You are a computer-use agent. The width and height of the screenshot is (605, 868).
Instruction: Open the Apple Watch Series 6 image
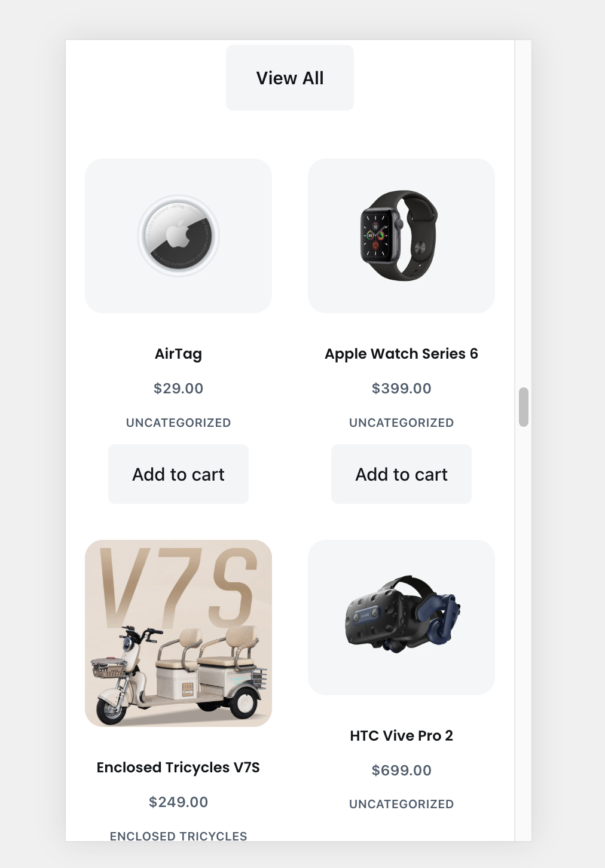tap(401, 236)
